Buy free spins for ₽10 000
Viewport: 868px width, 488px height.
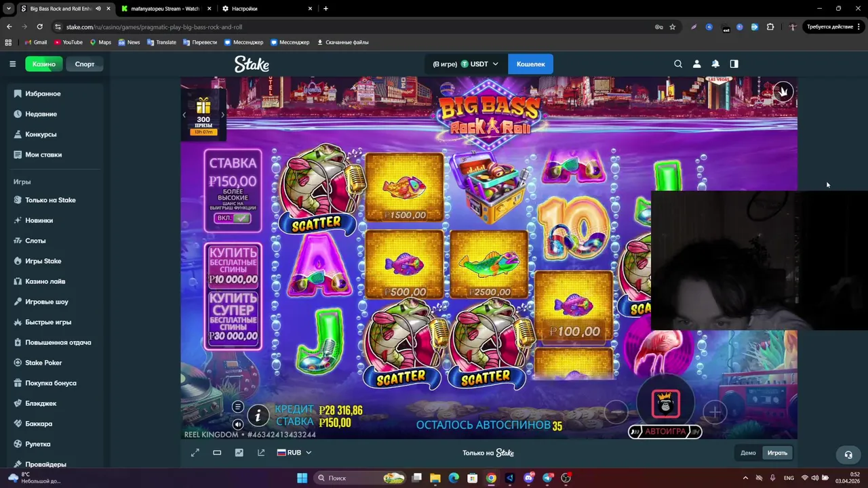point(233,266)
